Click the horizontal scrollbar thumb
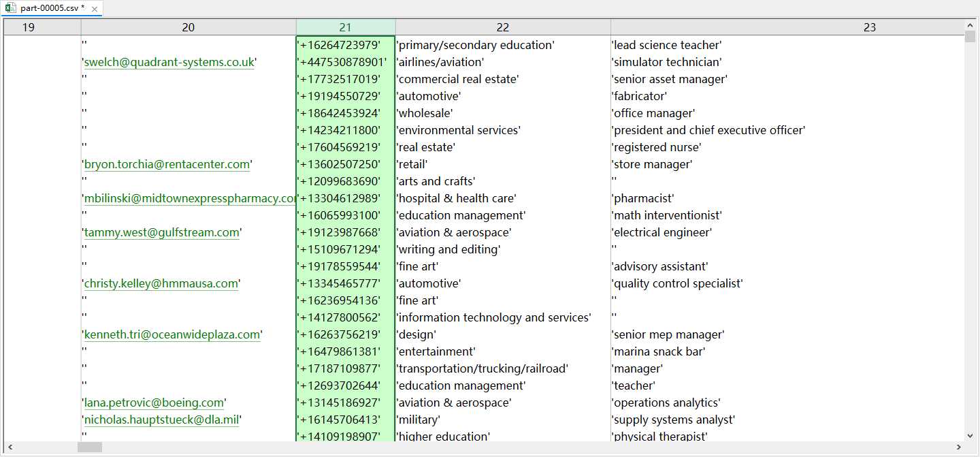The height and width of the screenshot is (457, 980). pos(90,447)
